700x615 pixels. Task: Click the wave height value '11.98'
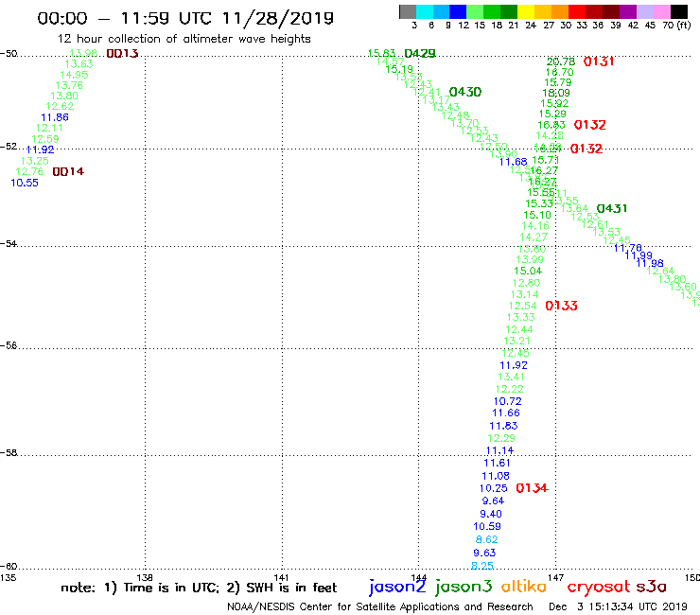point(650,264)
